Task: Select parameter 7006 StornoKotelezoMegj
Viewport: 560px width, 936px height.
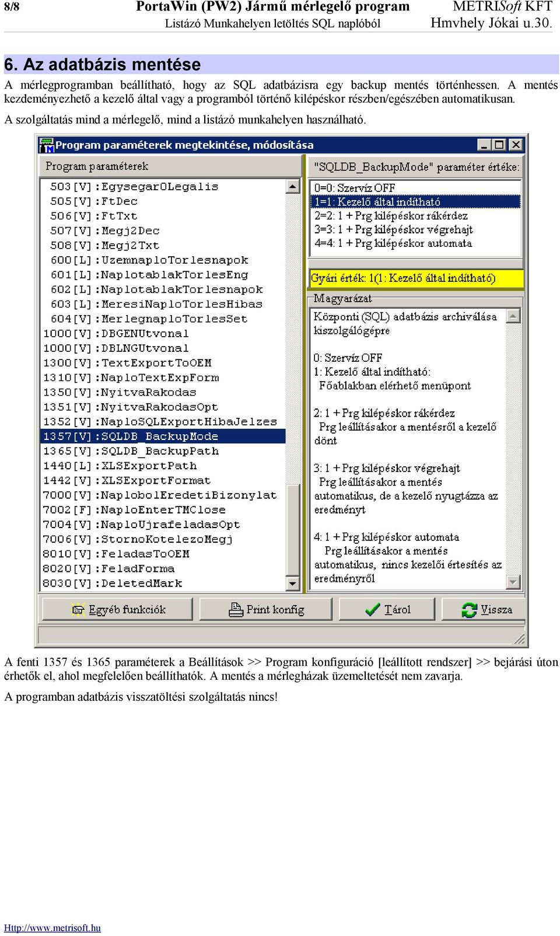Action: (x=163, y=540)
